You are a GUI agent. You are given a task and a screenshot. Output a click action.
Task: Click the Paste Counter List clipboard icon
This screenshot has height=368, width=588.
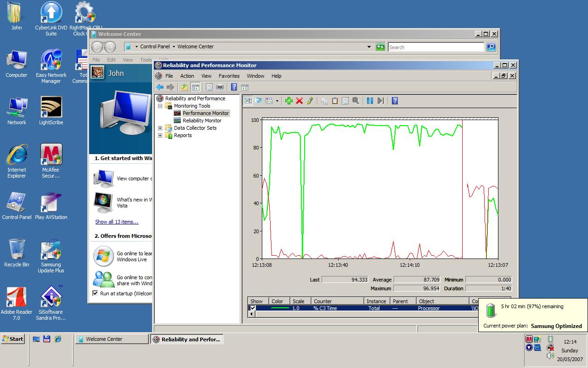pos(335,101)
